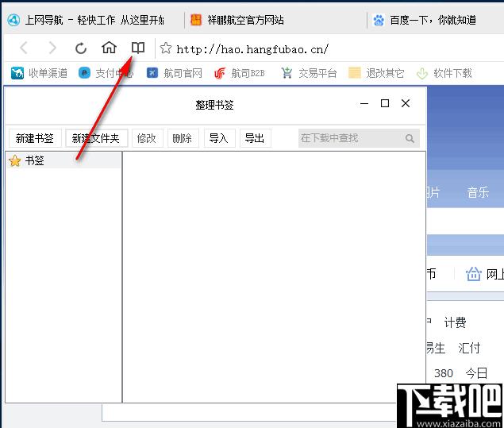Viewport: 504px width, 428px height.
Task: Bookmark this page with the star icon
Action: click(x=166, y=48)
